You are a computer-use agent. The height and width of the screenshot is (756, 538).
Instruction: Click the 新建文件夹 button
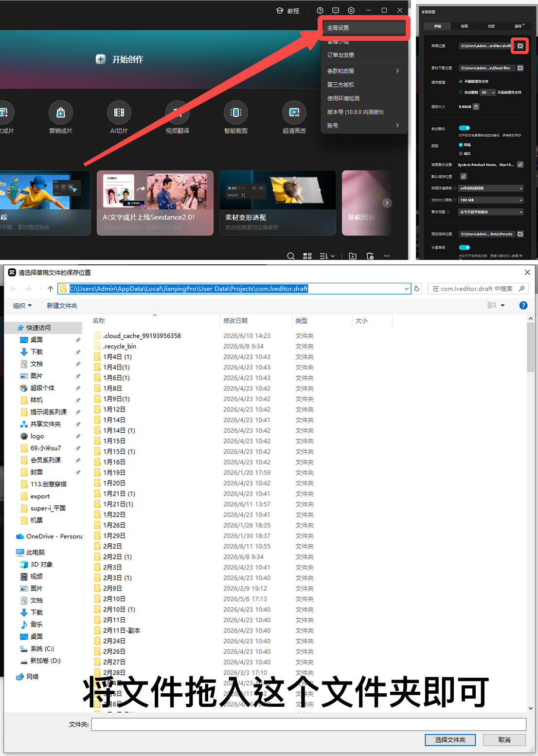tap(62, 306)
